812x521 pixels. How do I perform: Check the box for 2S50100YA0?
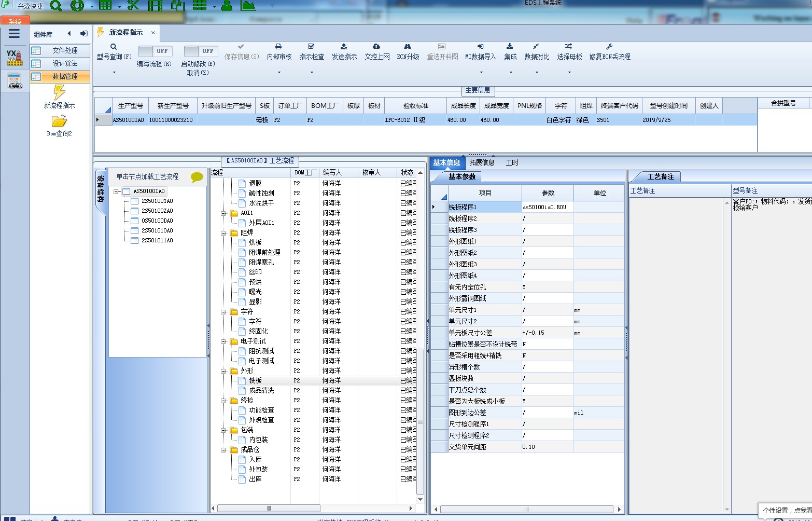pos(134,201)
